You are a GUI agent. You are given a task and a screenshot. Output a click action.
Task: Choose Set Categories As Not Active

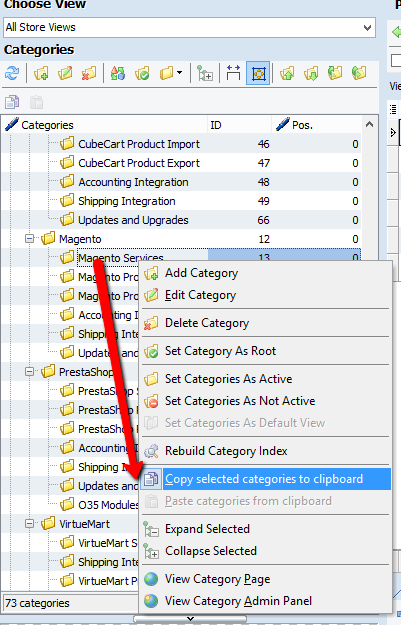(x=240, y=401)
